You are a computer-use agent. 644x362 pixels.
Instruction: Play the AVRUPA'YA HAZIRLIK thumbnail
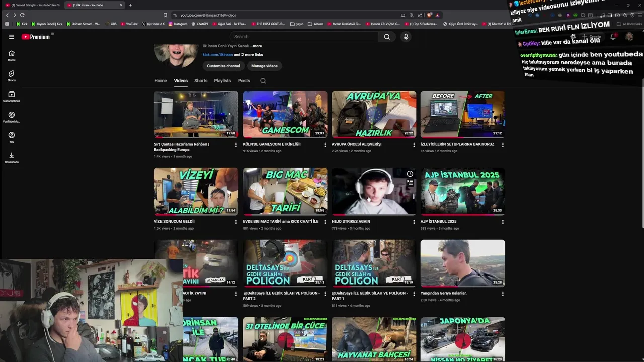[x=374, y=114]
